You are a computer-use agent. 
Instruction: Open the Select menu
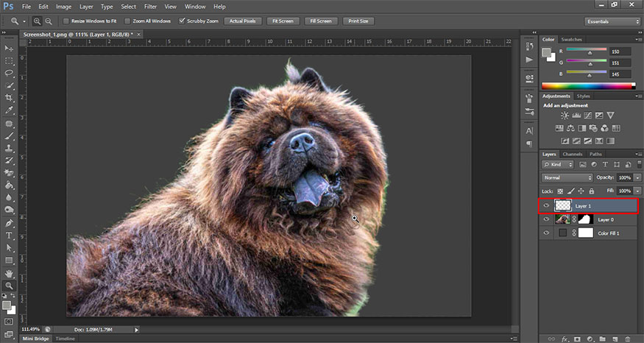click(129, 7)
